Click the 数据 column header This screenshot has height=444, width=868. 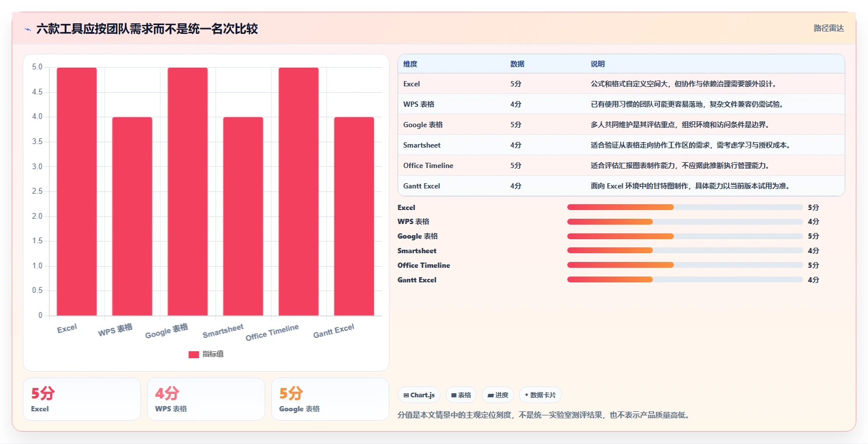click(517, 64)
